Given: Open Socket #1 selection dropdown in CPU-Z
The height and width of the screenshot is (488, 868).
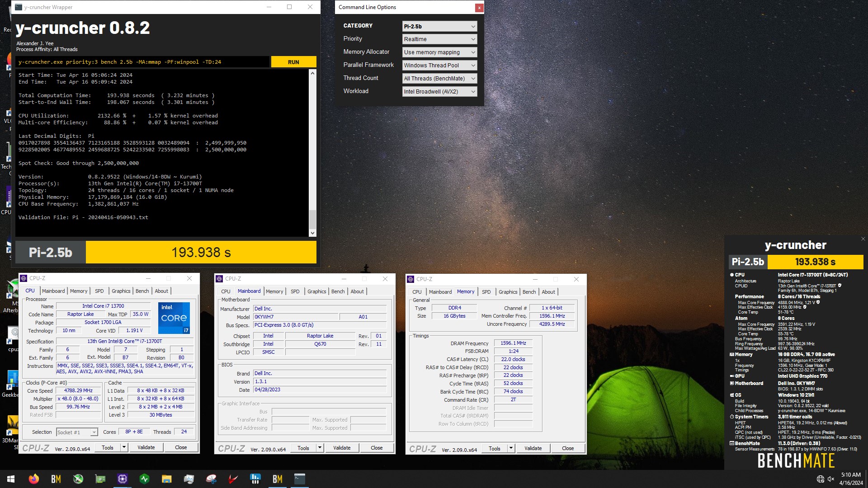Looking at the screenshot, I should (x=77, y=432).
